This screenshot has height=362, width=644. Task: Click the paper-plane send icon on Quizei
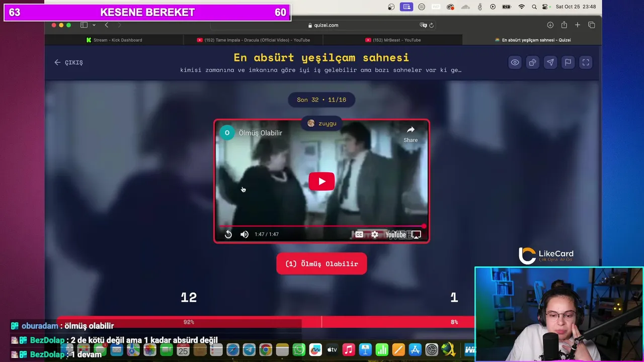pyautogui.click(x=550, y=62)
